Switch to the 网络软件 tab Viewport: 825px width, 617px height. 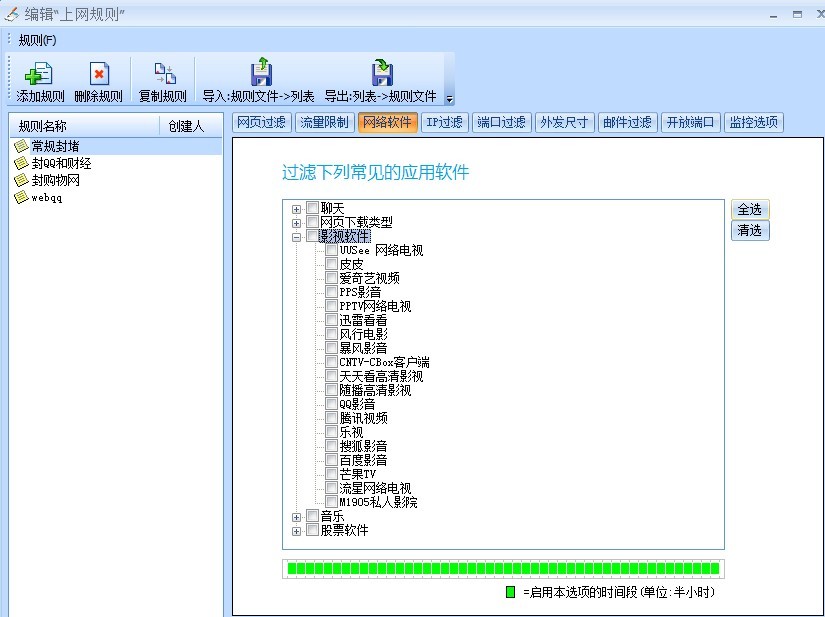388,123
